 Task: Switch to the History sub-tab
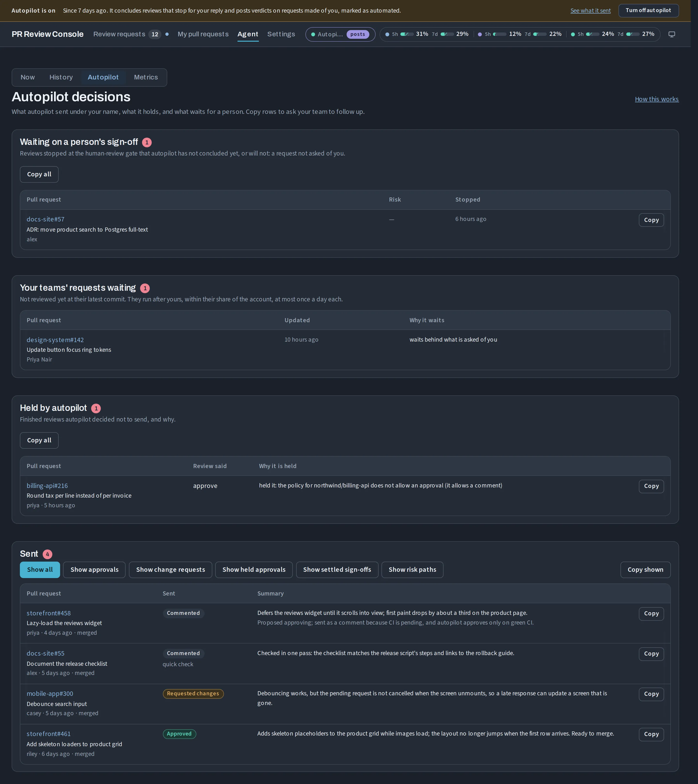(x=61, y=77)
